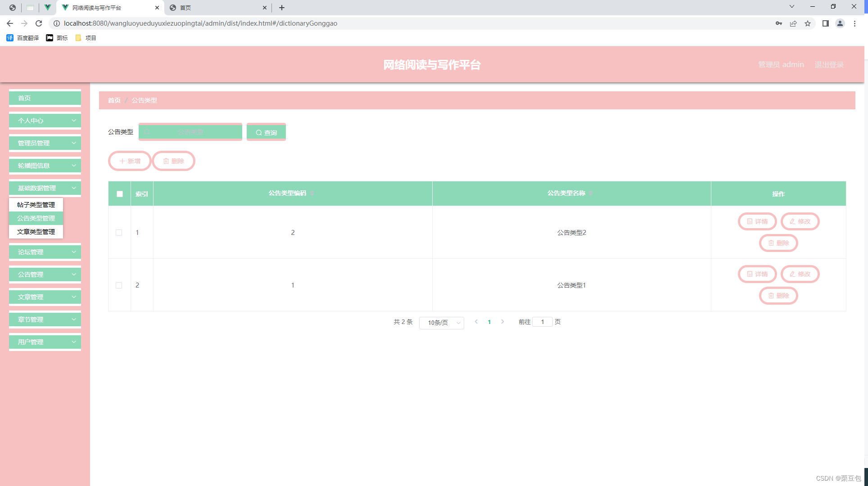Open 详情 for 公告类型2 row
868x486 pixels.
[x=757, y=221]
